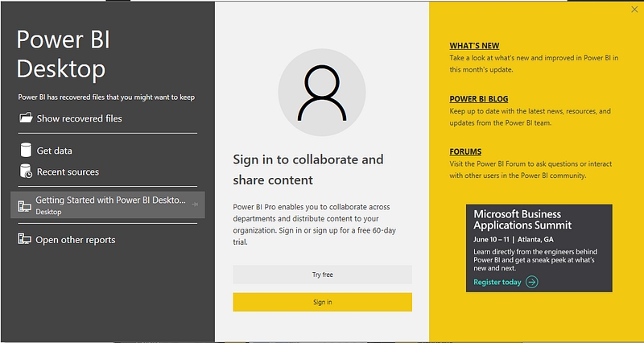Viewport: 644px width, 343px height.
Task: Show recovered files
Action: (79, 118)
